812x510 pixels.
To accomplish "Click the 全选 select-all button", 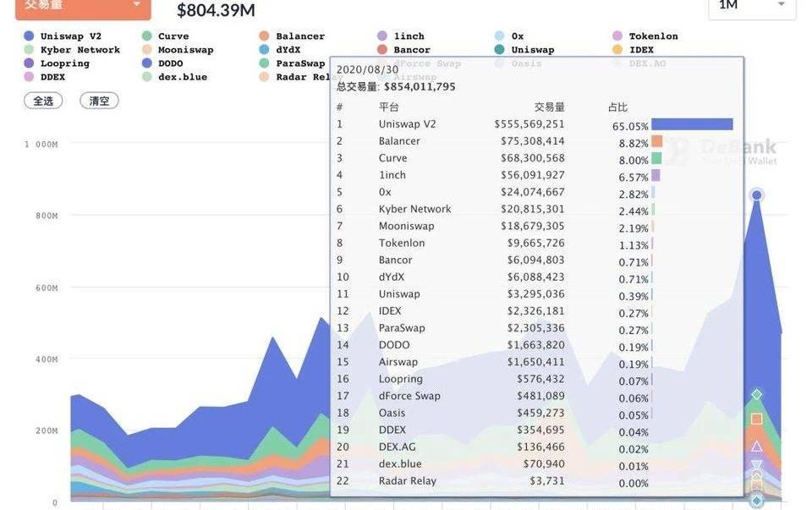I will click(43, 101).
